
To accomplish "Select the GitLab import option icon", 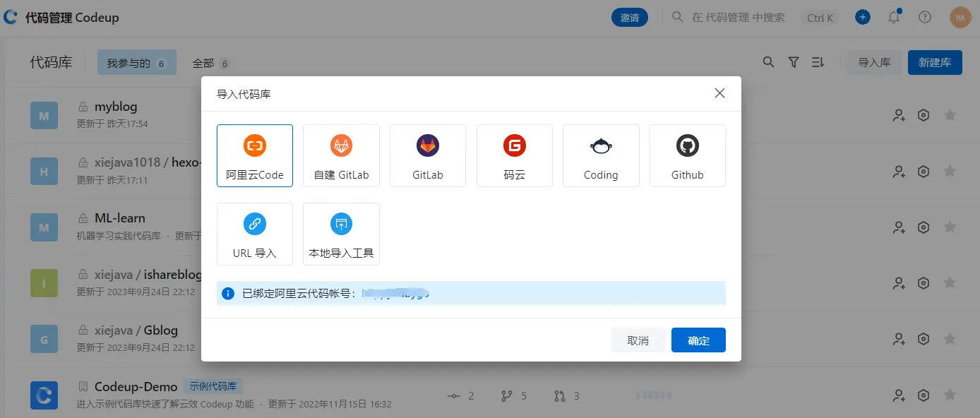I will pyautogui.click(x=427, y=155).
